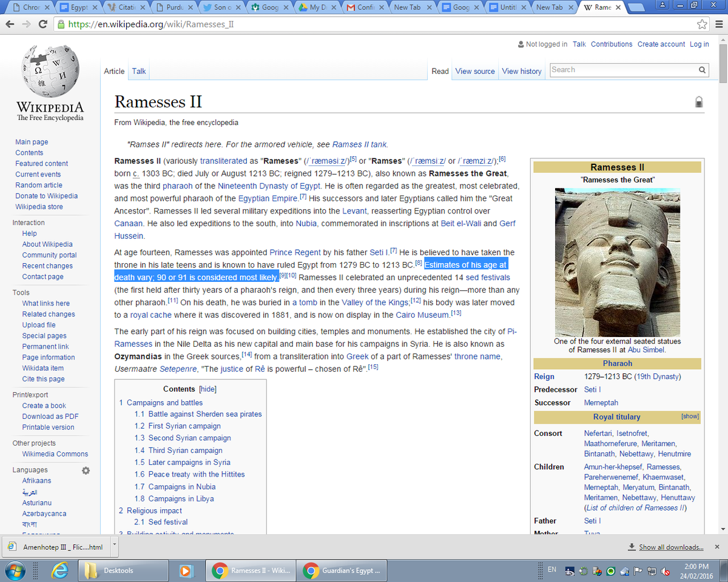728x582 pixels.
Task: Click the Amenhotep III download file icon
Action: tap(12, 547)
